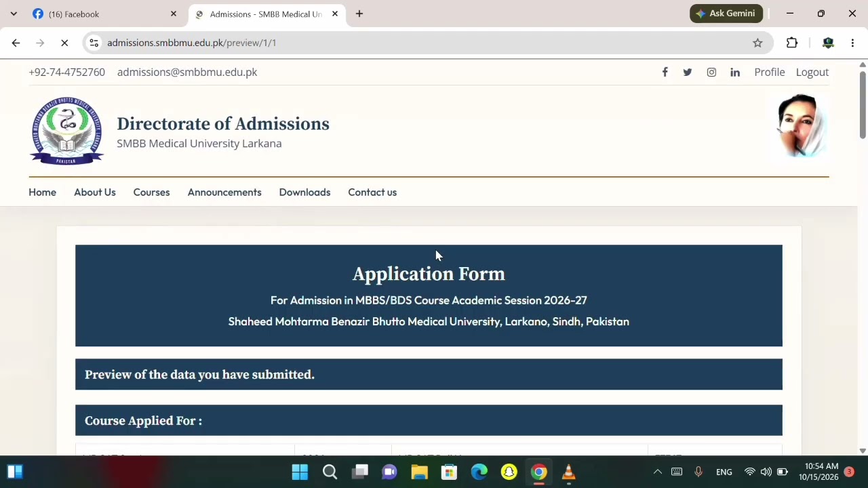This screenshot has height=488, width=868.
Task: Click the Profile link
Action: click(x=770, y=72)
